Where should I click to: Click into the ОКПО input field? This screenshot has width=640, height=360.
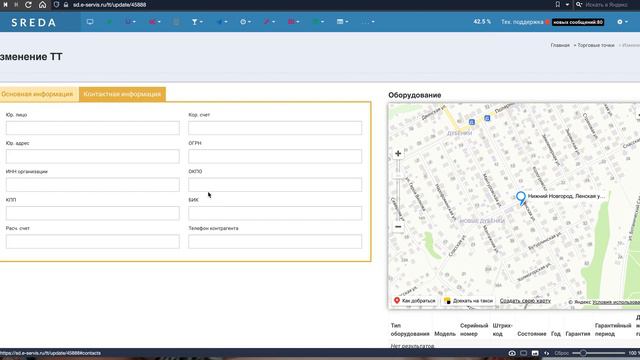tap(275, 184)
